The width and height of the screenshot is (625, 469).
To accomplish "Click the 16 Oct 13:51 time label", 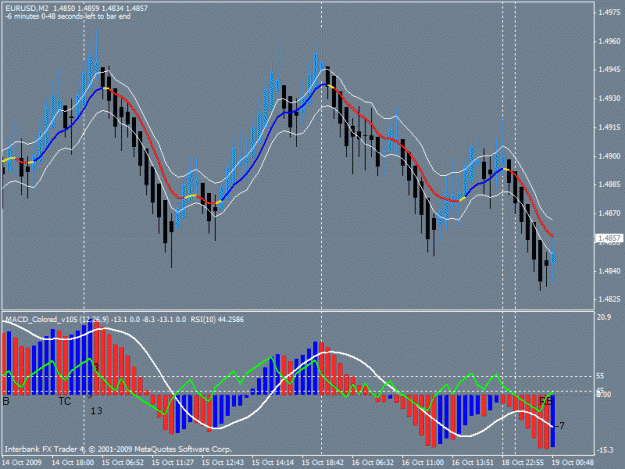I will tap(472, 463).
